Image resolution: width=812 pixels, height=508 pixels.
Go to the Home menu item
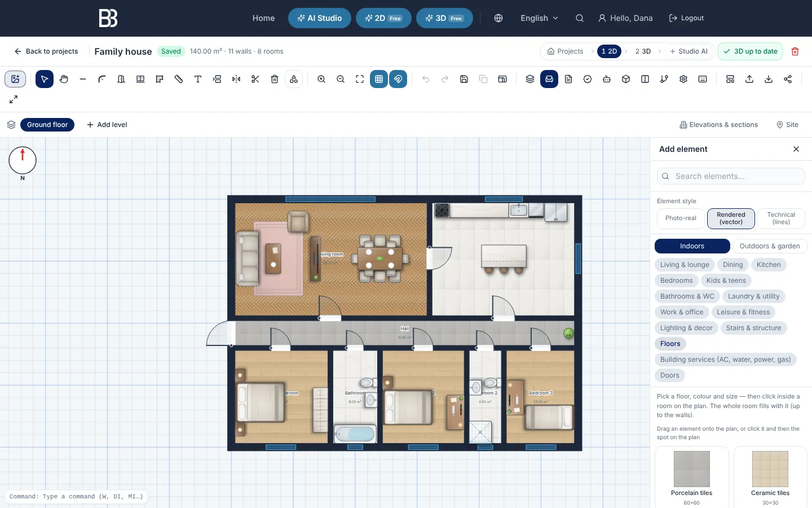[263, 18]
